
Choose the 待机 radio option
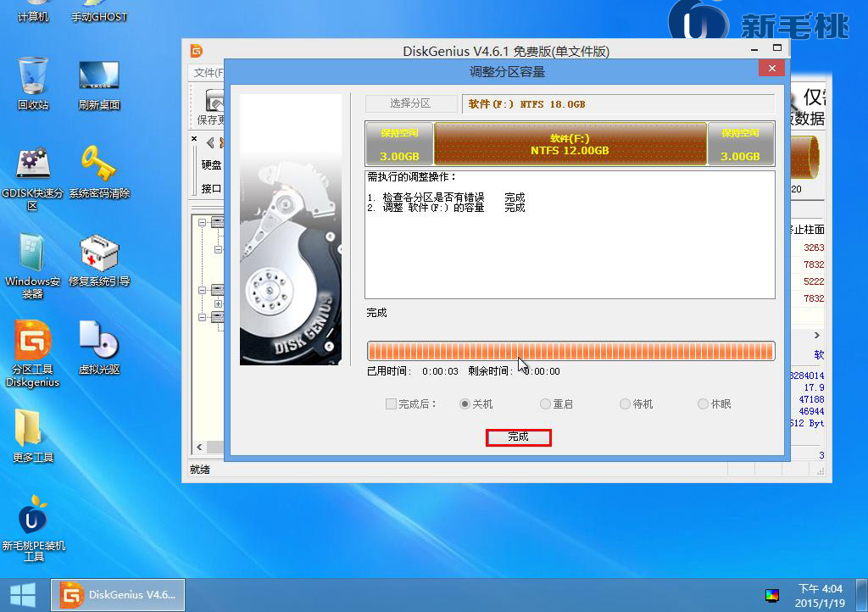[625, 404]
